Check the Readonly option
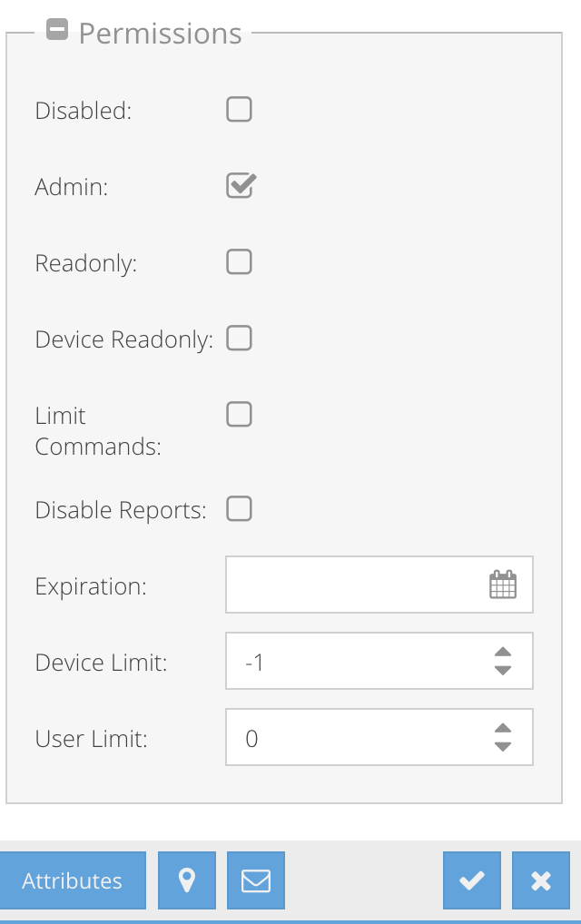Image resolution: width=581 pixels, height=924 pixels. pyautogui.click(x=239, y=261)
